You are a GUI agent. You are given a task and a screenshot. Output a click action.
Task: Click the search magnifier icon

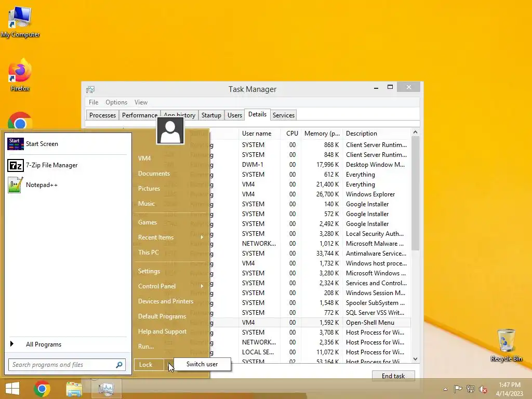click(119, 365)
